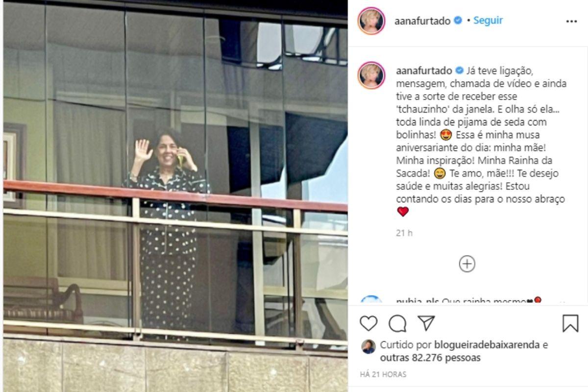This screenshot has width=588, height=392.
Task: Click verified badge next to header username
Action: pos(458,21)
